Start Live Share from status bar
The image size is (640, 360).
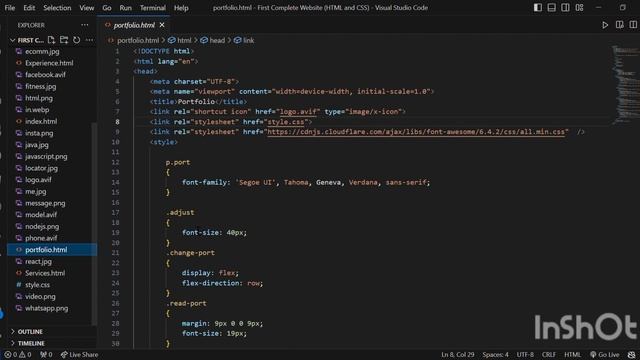coord(80,355)
